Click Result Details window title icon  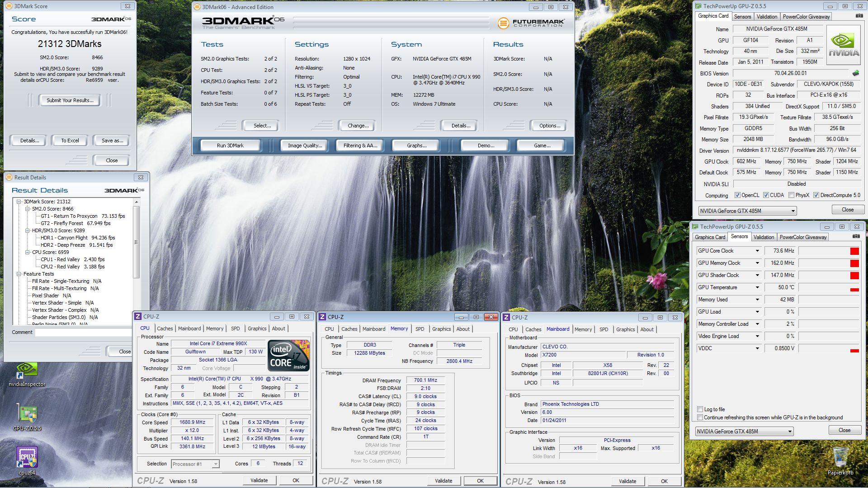(x=9, y=178)
